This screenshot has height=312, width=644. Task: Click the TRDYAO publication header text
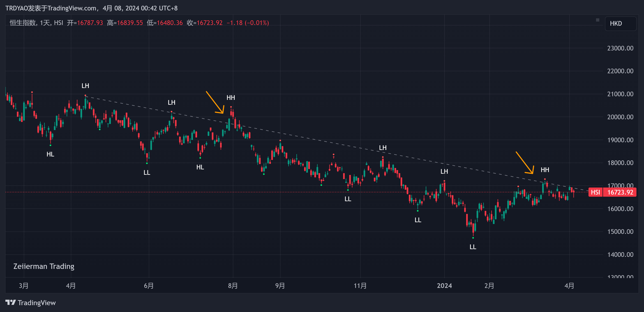click(x=91, y=8)
